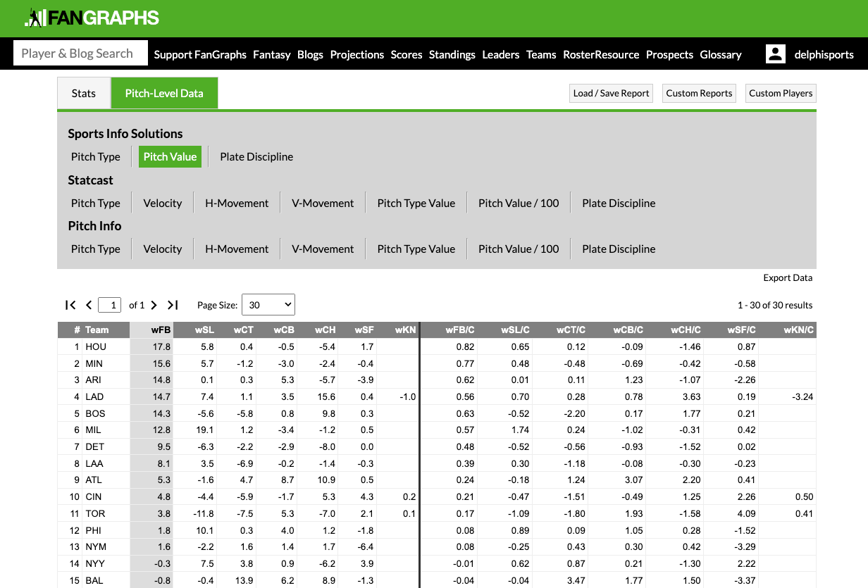
Task: Click TOR team row cell
Action: pyautogui.click(x=96, y=513)
